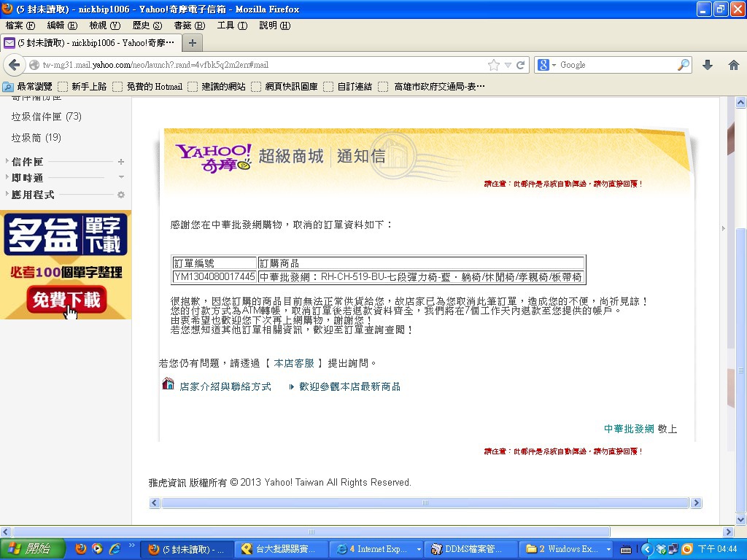747x560 pixels.
Task: Open the network connection tray icon
Action: point(673,550)
